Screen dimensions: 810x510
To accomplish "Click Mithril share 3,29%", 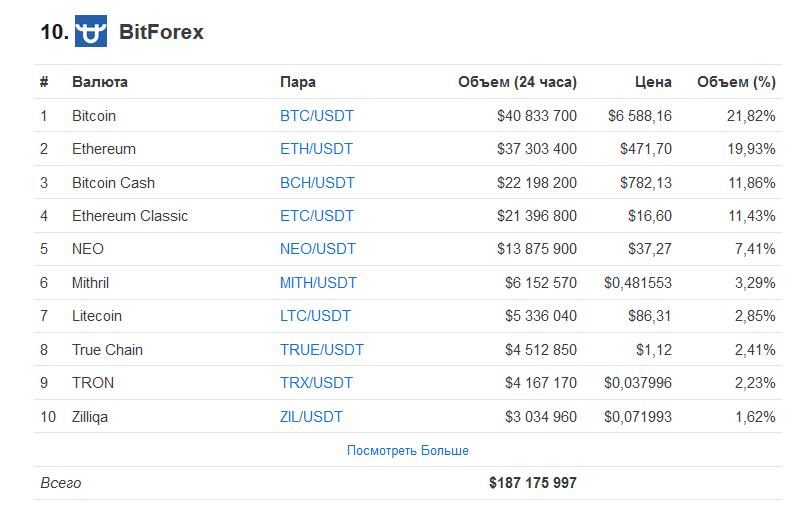I will pyautogui.click(x=755, y=283).
